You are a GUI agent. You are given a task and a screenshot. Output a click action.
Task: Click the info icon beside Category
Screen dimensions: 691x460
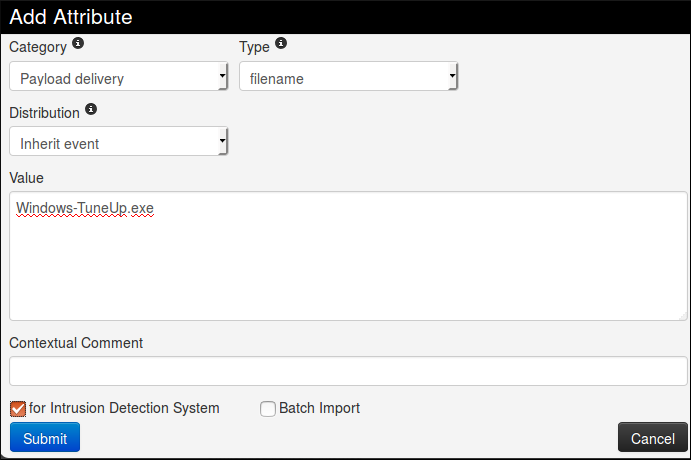[x=78, y=45]
